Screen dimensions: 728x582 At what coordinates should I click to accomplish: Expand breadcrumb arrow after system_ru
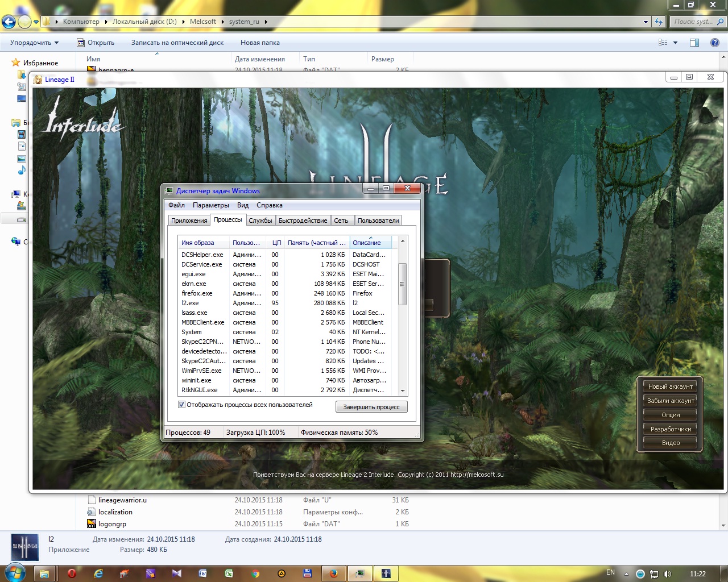coord(266,22)
